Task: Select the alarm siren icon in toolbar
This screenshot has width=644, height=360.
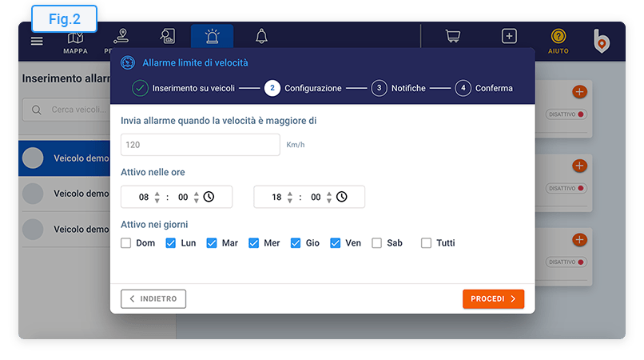Action: 212,37
